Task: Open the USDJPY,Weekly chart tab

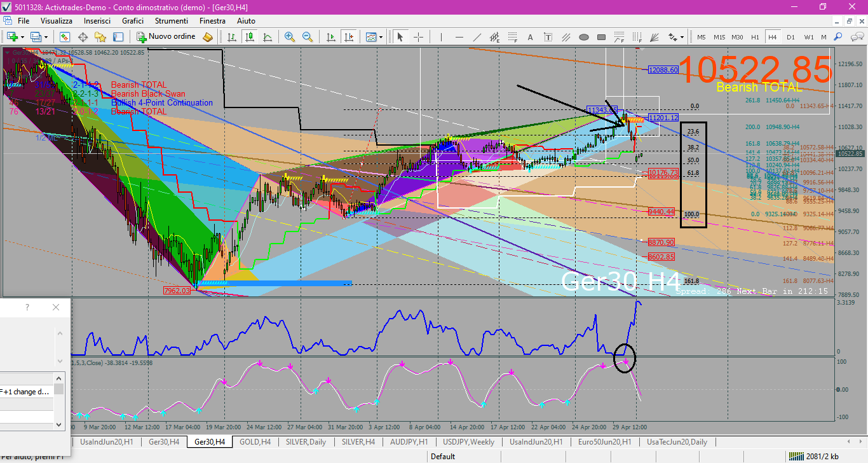Action: click(x=468, y=441)
